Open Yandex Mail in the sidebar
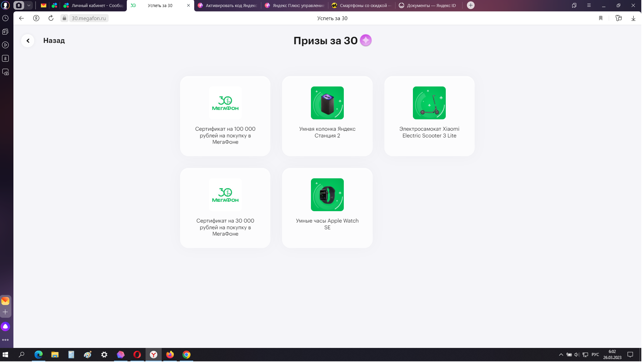 click(5, 301)
